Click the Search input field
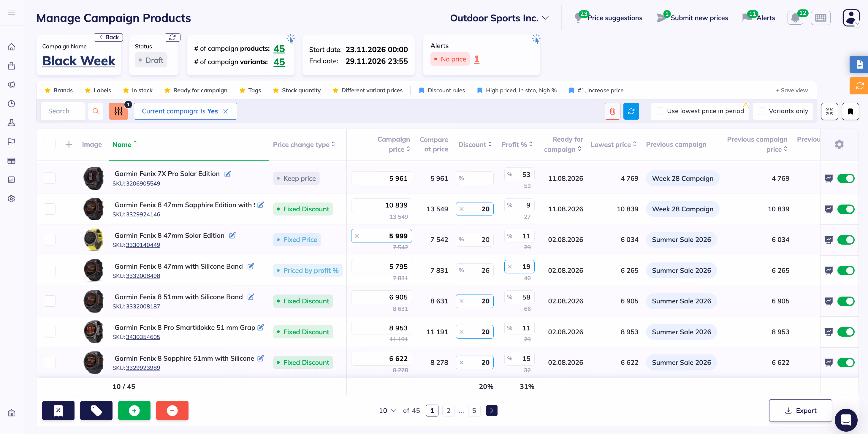This screenshot has height=434, width=868. coord(63,111)
